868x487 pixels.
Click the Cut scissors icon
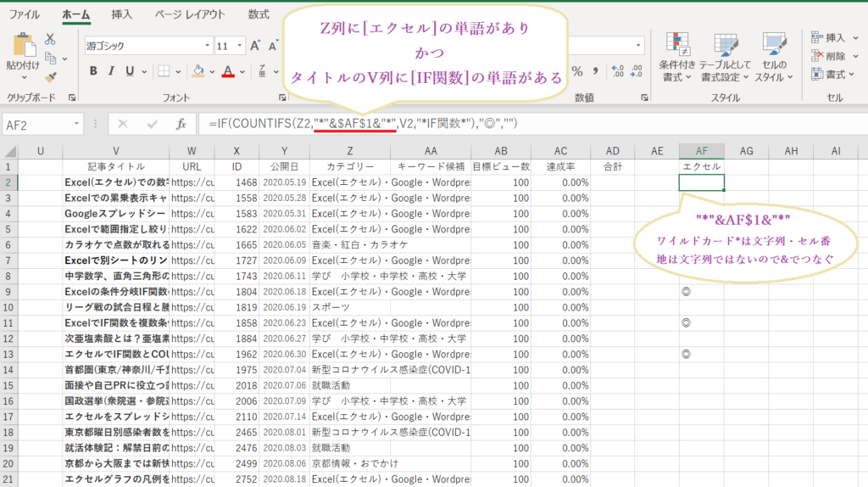point(50,39)
